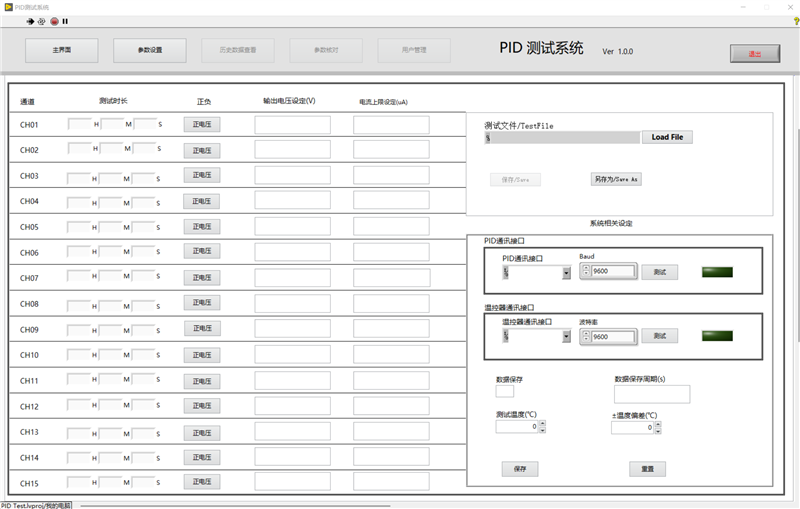
Task: Click the Load File button
Action: (x=667, y=137)
